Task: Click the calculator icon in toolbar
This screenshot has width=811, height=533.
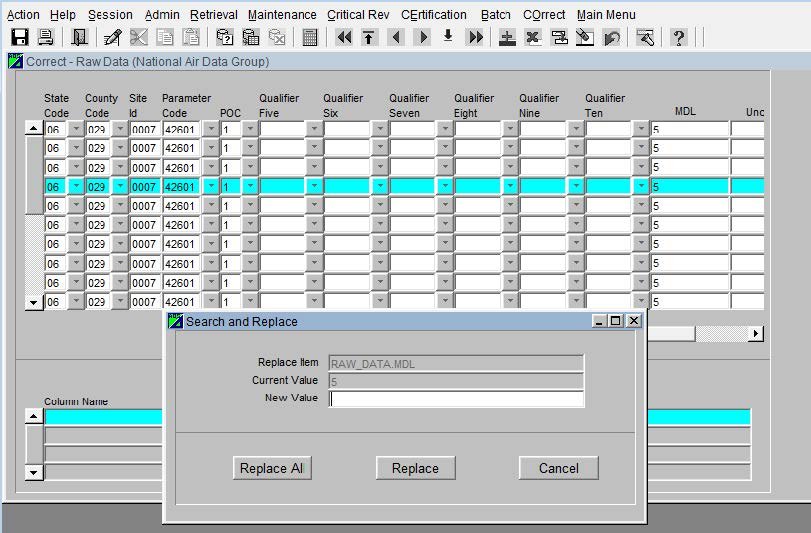Action: coord(310,37)
